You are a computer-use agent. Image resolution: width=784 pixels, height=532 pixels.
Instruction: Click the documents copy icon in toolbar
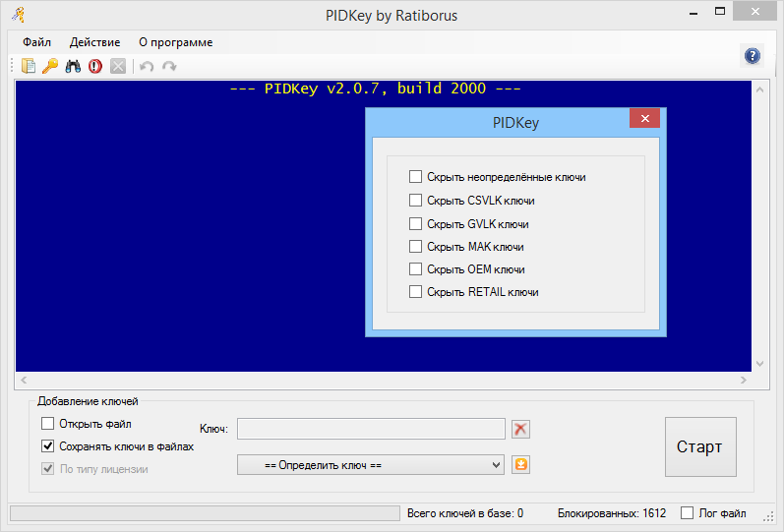click(29, 66)
